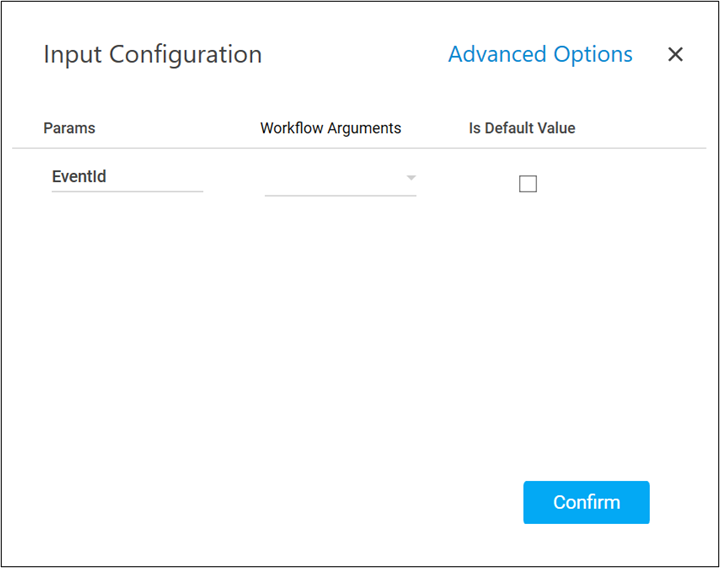Click the Input Configuration dialog title
Viewport: 720px width, 568px height.
tap(152, 55)
